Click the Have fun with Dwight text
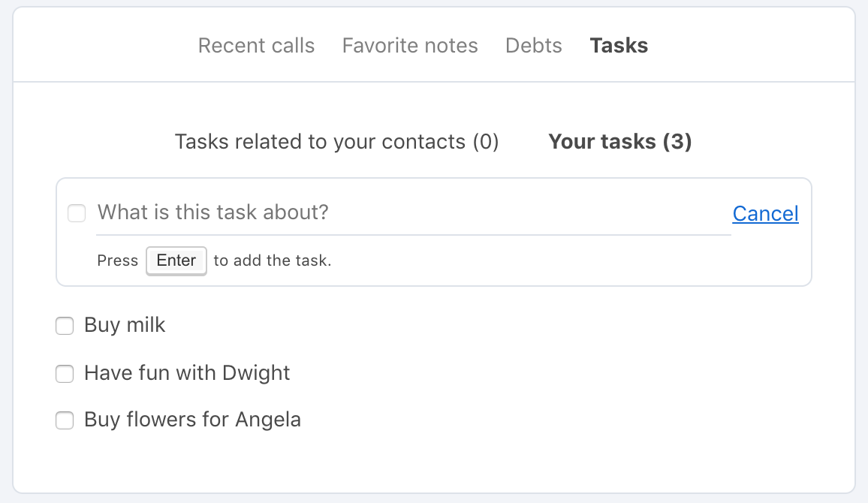This screenshot has height=503, width=868. (187, 373)
